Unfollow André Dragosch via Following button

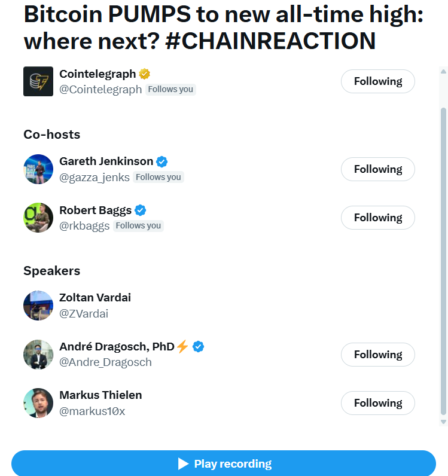coord(378,355)
